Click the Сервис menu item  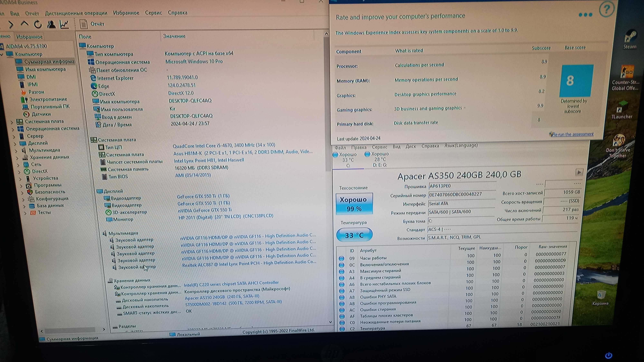[153, 12]
